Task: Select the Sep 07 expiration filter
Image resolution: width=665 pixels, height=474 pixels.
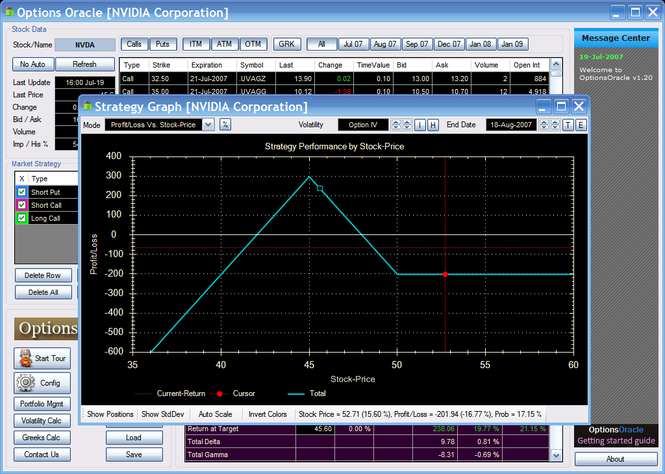Action: point(418,44)
